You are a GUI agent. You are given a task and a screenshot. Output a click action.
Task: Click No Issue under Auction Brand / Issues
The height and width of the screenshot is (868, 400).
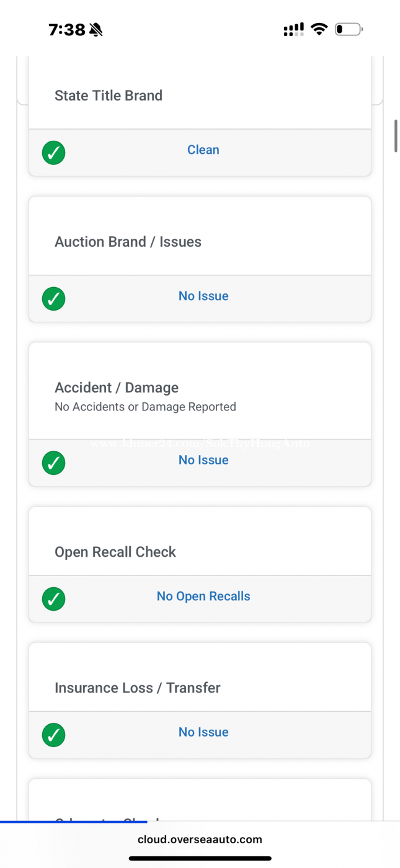coord(203,296)
